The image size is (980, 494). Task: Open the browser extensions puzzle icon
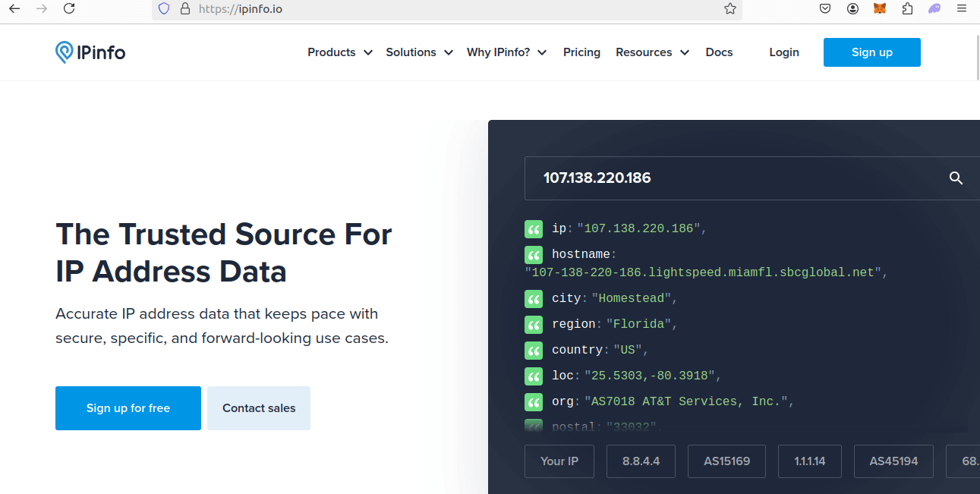point(907,9)
